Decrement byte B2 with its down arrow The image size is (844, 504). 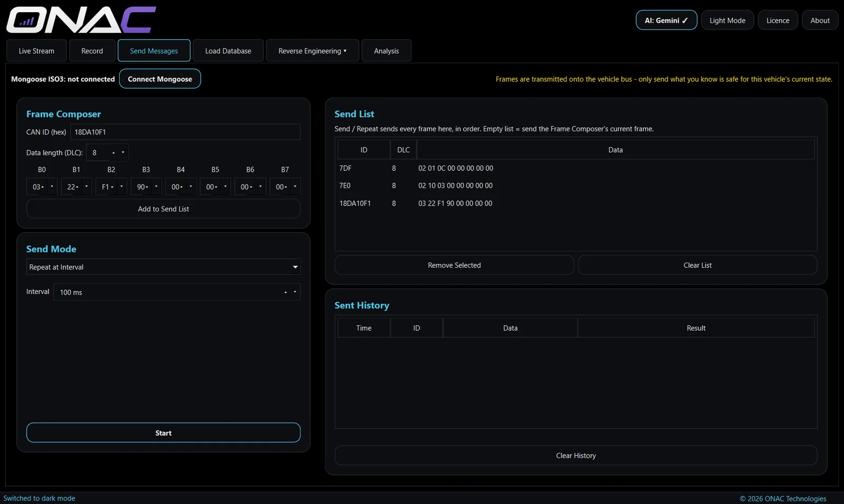(121, 187)
